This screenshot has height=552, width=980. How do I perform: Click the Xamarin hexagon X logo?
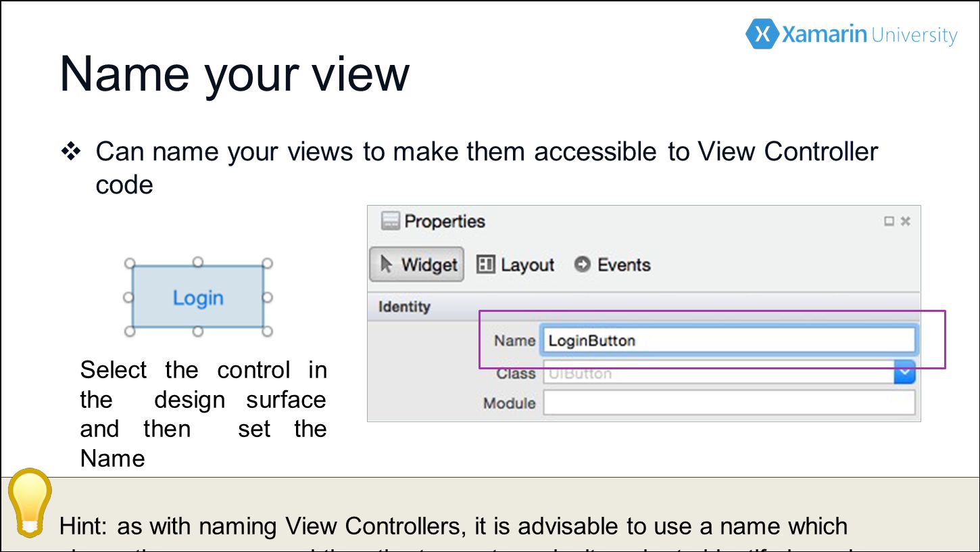point(762,34)
